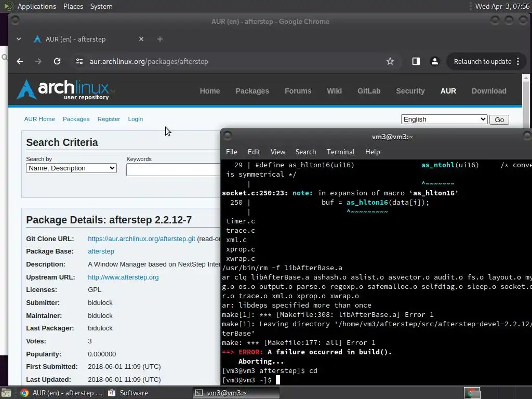Click Home in Arch navigation

pos(210,91)
